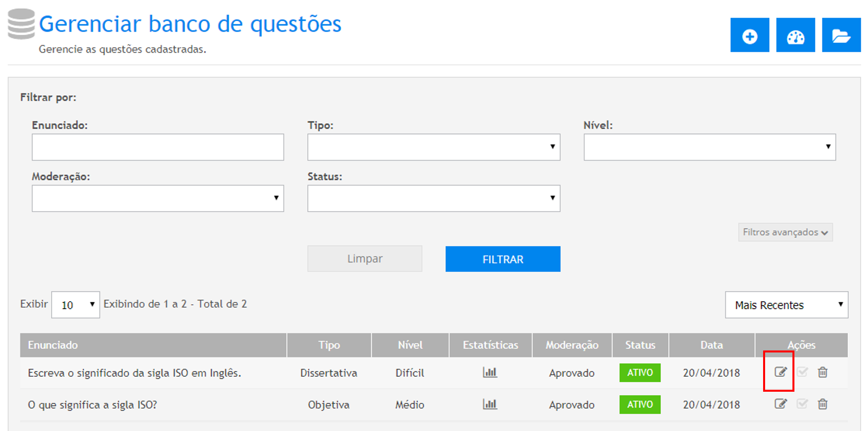View statistics for the Dissertativa question
The image size is (868, 431).
(x=490, y=372)
